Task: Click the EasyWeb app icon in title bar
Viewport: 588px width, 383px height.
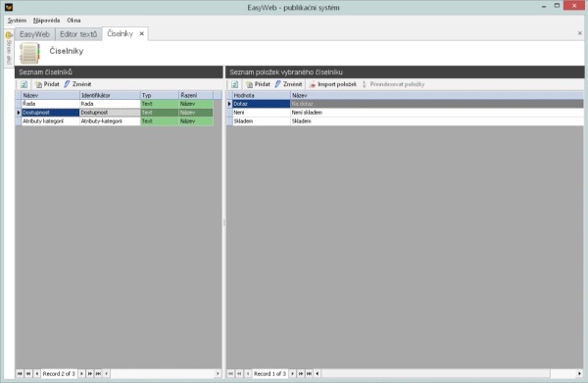Action: pos(9,7)
